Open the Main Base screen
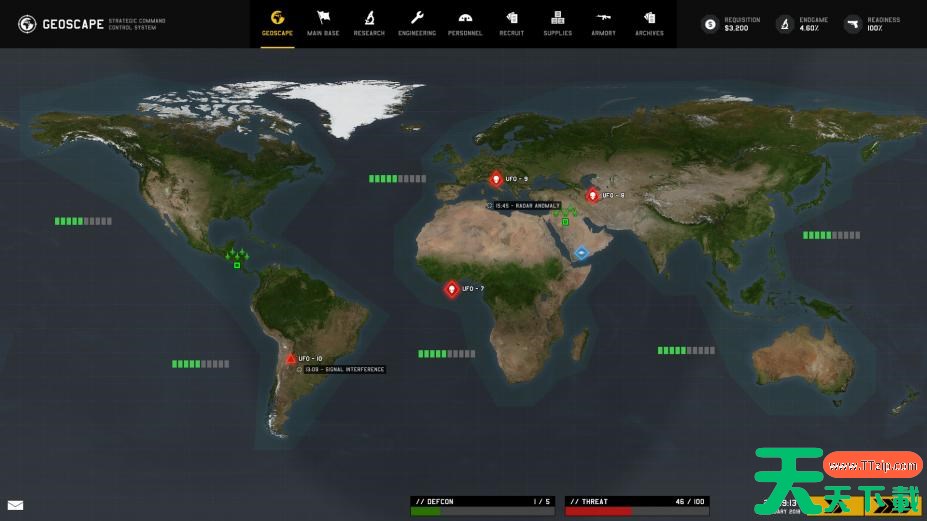Screen dimensions: 927x521 pyautogui.click(x=322, y=23)
